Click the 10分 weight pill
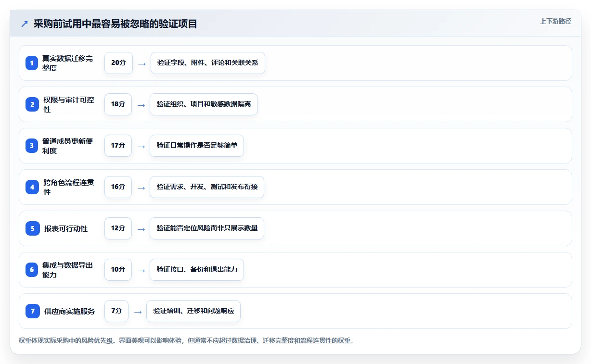The width and height of the screenshot is (591, 364). coord(118,270)
